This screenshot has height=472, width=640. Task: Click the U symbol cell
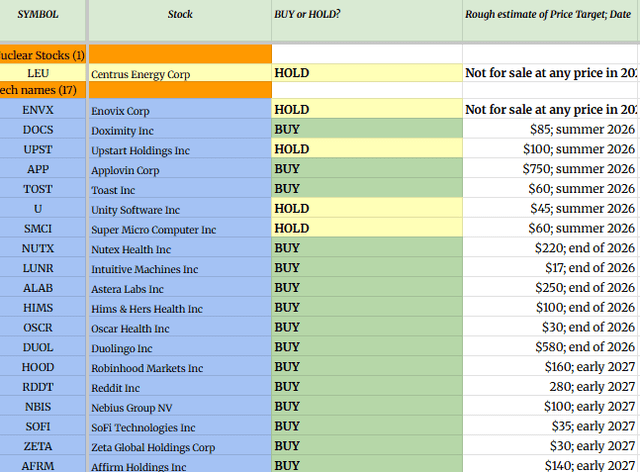[x=42, y=208]
